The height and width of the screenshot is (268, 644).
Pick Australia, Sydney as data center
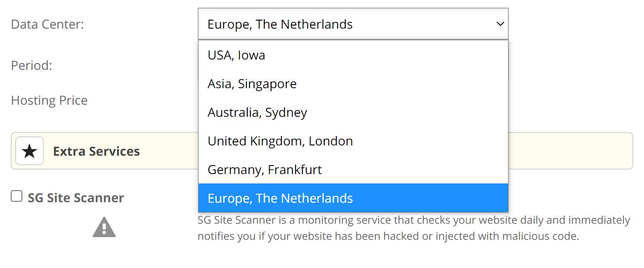[353, 112]
